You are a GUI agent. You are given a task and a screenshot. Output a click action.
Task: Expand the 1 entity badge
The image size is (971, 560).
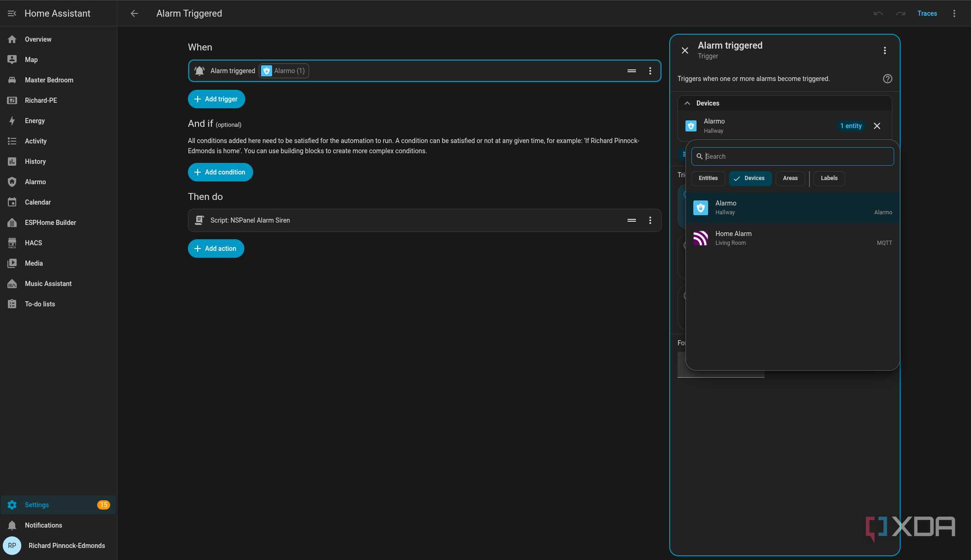pos(851,126)
